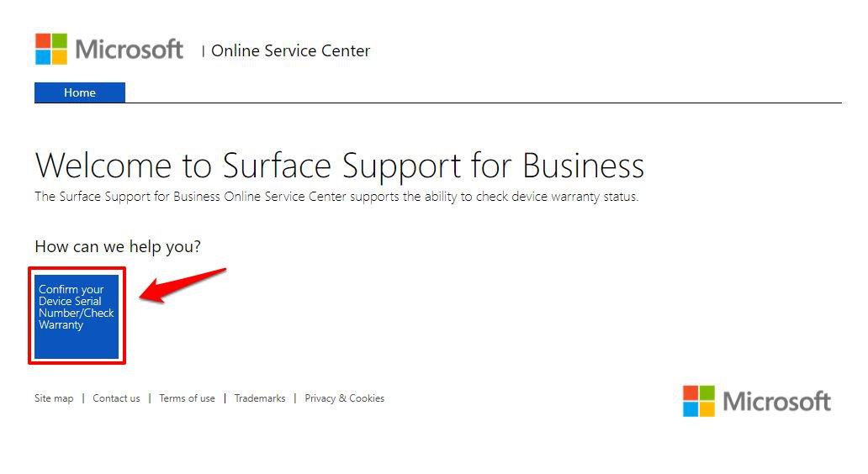Click the header Microsoft wordmark text

point(129,50)
